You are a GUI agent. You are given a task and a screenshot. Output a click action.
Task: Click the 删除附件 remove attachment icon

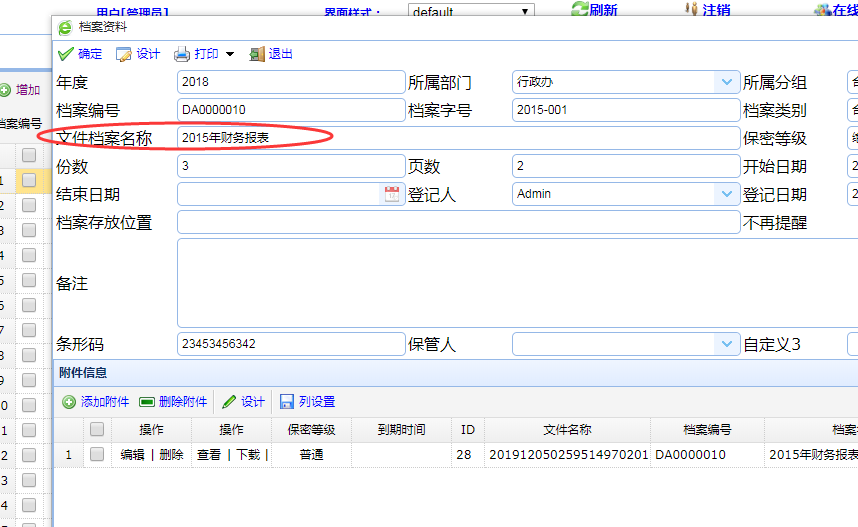[147, 402]
